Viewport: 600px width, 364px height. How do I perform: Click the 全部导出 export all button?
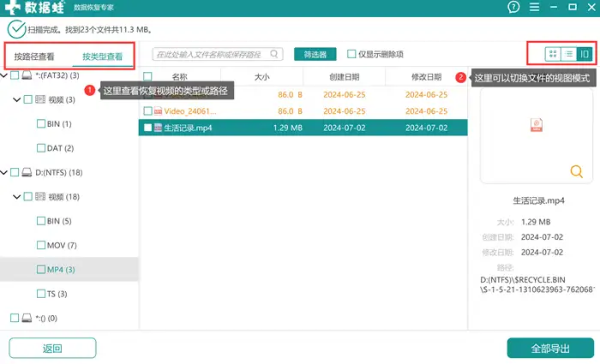550,349
